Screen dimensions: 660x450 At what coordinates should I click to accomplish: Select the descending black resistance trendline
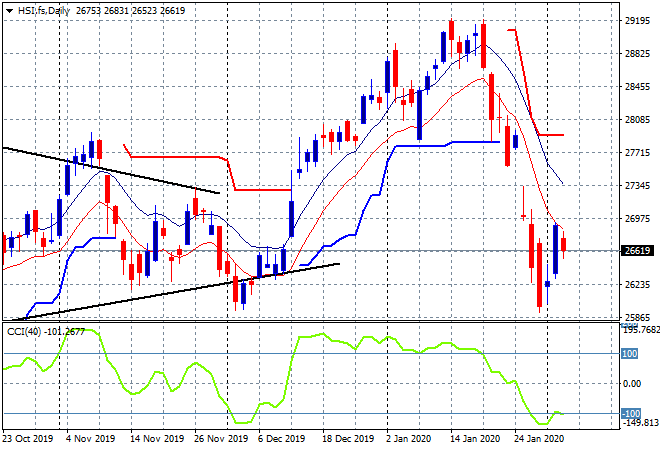coord(111,170)
